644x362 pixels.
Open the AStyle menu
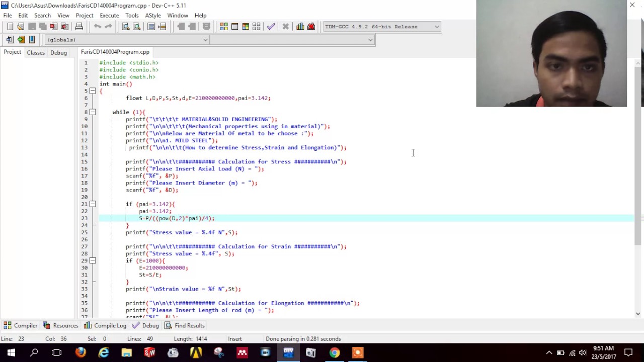[153, 16]
